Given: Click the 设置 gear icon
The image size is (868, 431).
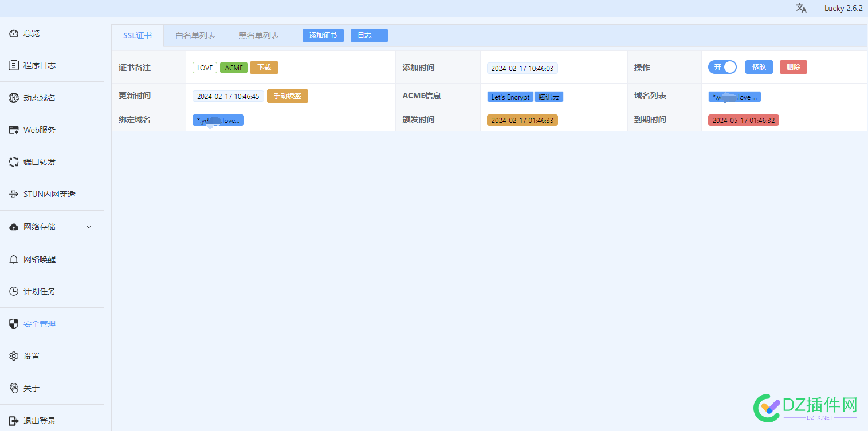Looking at the screenshot, I should click(14, 356).
